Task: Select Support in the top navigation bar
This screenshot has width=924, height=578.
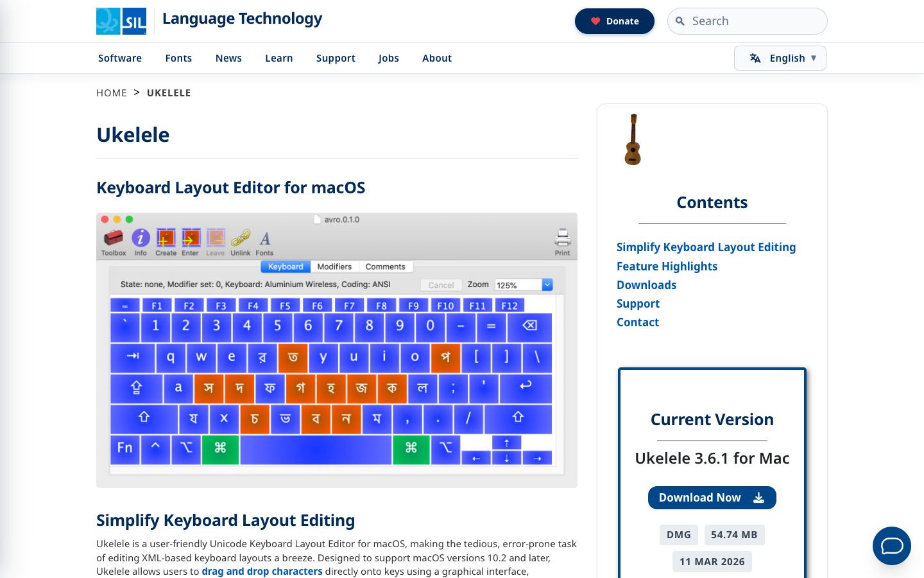Action: 336,58
